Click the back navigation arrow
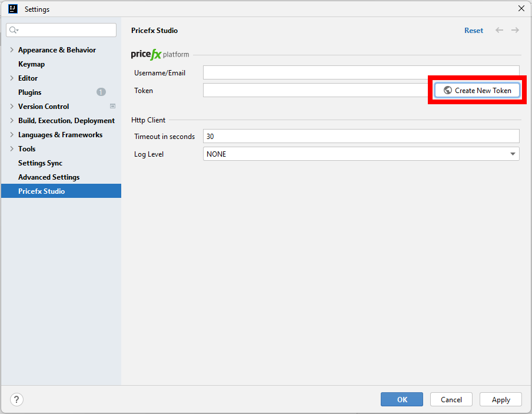The height and width of the screenshot is (414, 532). tap(499, 30)
